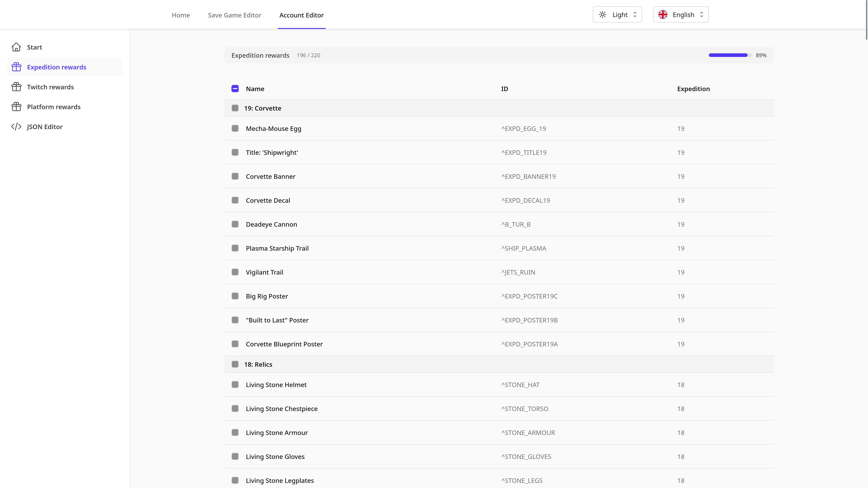Click the Twitch rewards gift icon
The width and height of the screenshot is (868, 488).
click(x=16, y=87)
